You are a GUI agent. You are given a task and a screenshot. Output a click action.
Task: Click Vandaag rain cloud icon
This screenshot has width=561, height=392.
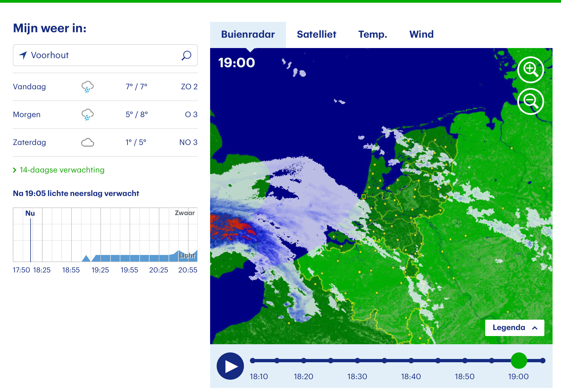click(x=88, y=87)
